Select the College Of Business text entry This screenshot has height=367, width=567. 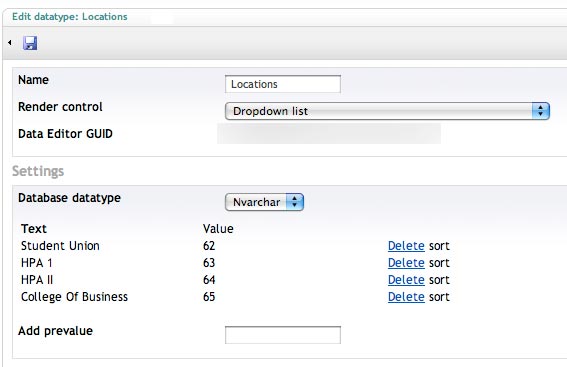pos(74,297)
